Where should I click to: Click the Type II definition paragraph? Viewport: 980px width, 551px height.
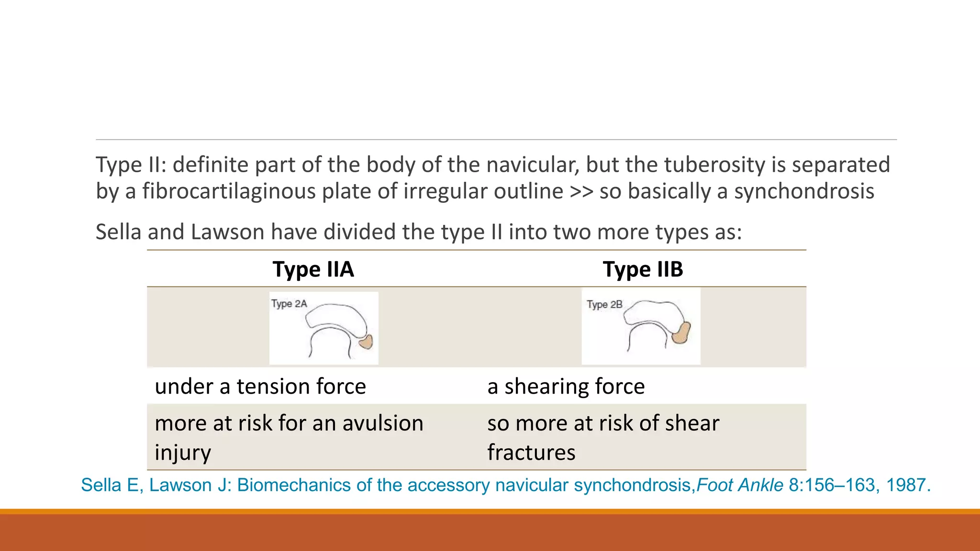(x=493, y=177)
